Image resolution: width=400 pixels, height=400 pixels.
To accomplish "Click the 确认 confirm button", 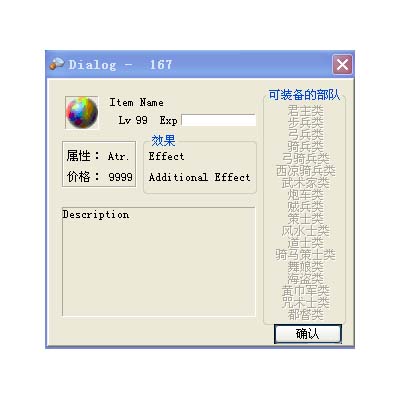I will coord(308,334).
